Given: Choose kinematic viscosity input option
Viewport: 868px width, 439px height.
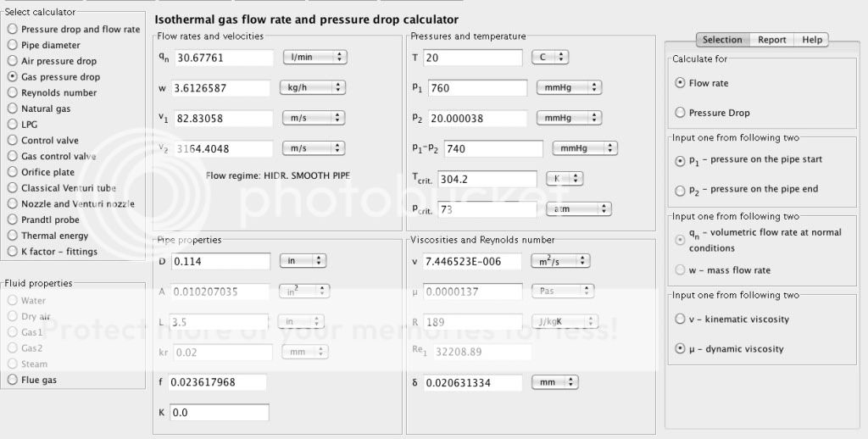Looking at the screenshot, I should [680, 319].
